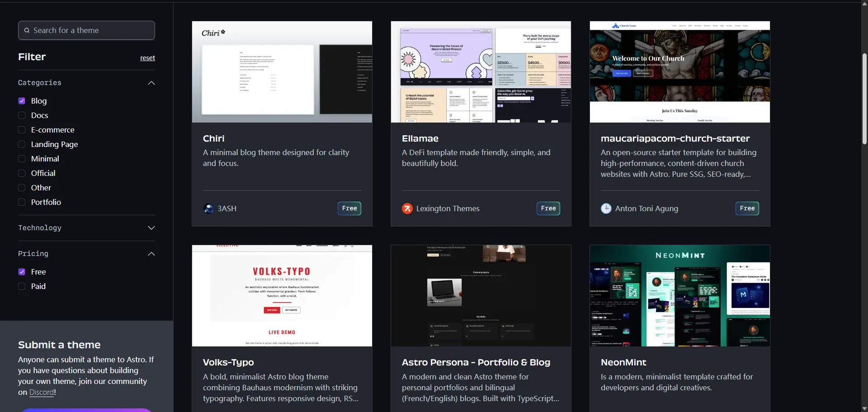This screenshot has width=868, height=412.
Task: Click the search magnifier icon in theme search
Action: point(27,30)
